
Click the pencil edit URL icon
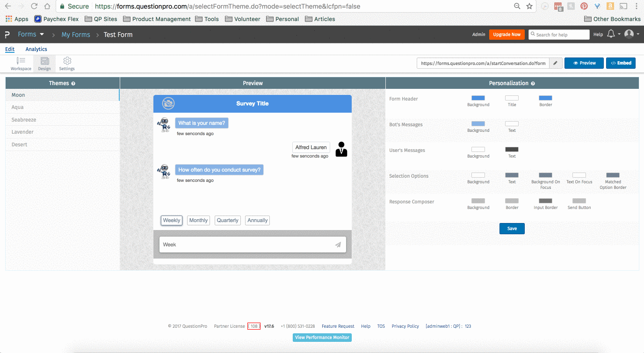556,63
